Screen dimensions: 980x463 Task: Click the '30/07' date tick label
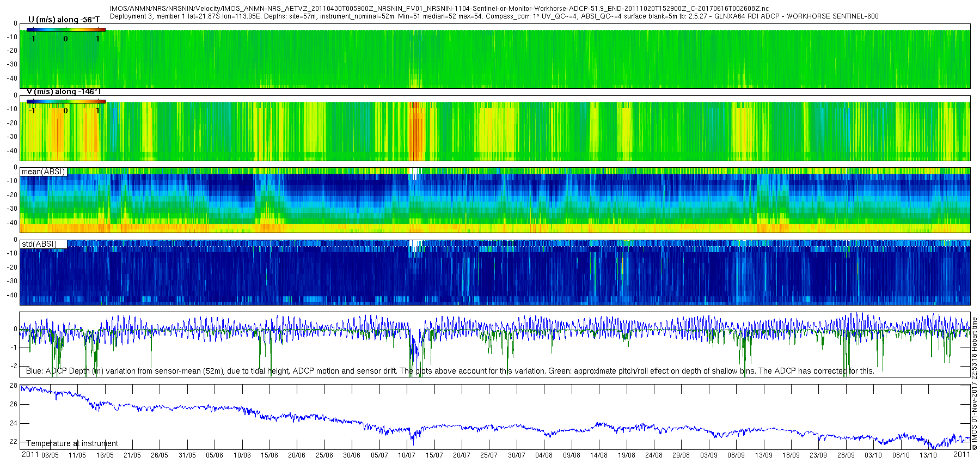point(517,455)
